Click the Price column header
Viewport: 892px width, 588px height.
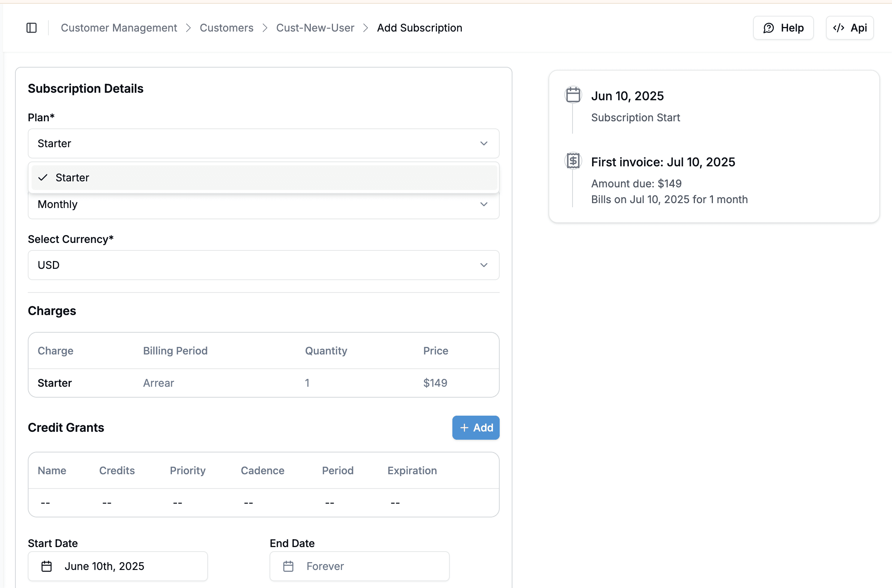[436, 351]
